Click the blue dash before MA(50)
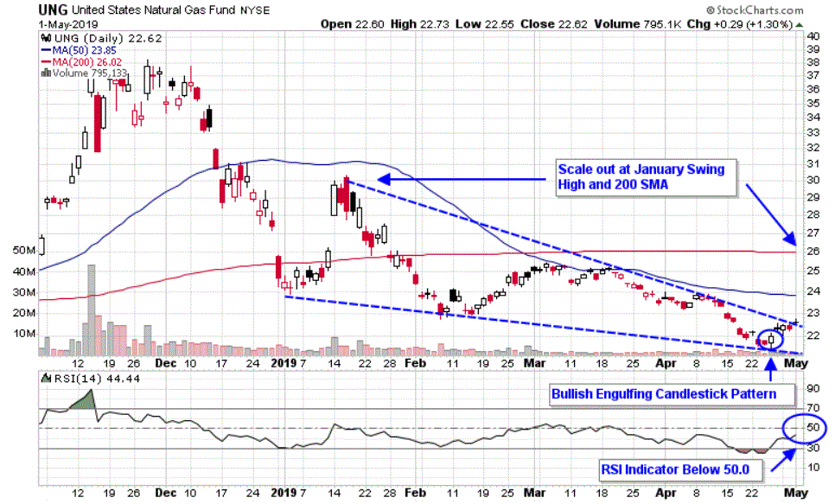 tap(47, 50)
